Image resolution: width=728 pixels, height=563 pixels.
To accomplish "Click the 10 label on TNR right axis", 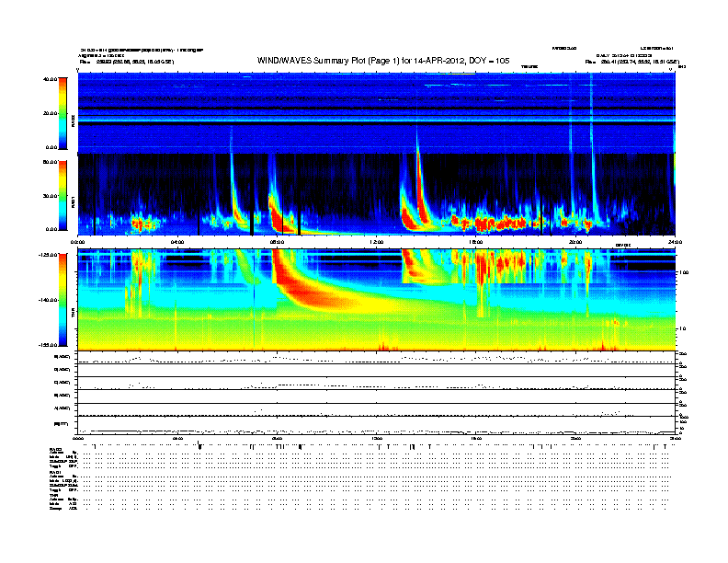I will pos(682,329).
